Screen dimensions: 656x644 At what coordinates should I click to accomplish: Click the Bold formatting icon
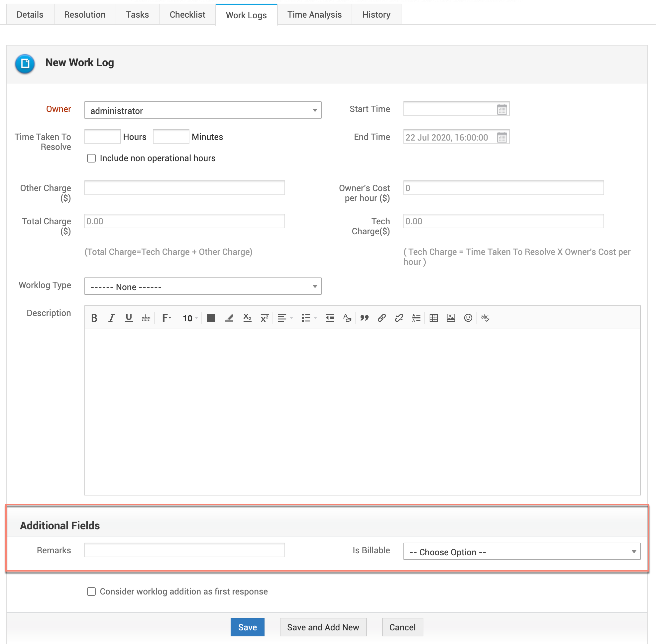pos(94,318)
